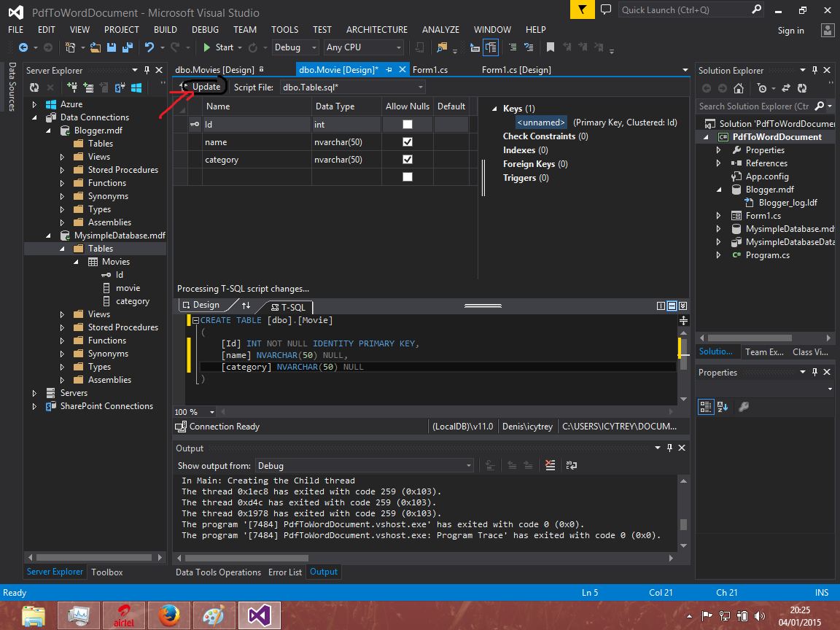Screen dimensions: 840x630
Task: Open the TOOLS menu
Action: click(x=285, y=29)
